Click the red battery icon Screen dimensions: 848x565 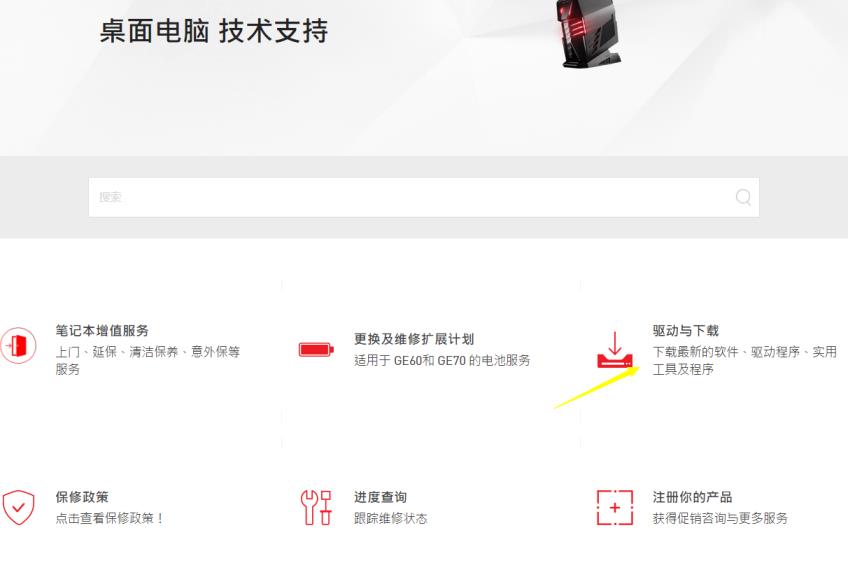pyautogui.click(x=316, y=349)
